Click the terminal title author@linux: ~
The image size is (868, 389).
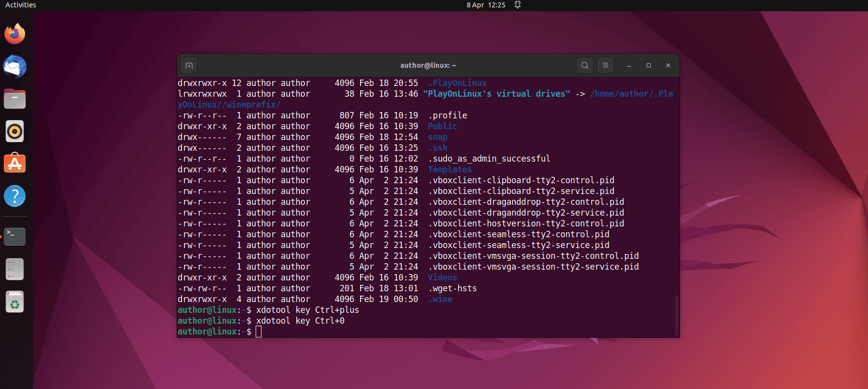428,65
